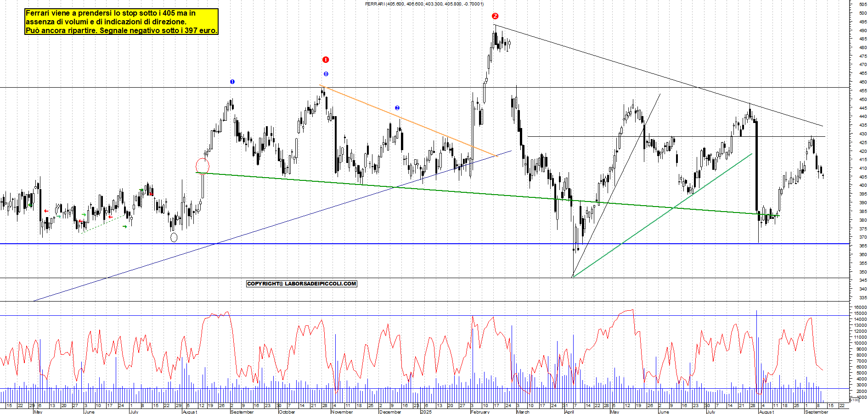This screenshot has width=868, height=414.
Task: Click the 1000 value on the volume axis
Action: (x=861, y=397)
